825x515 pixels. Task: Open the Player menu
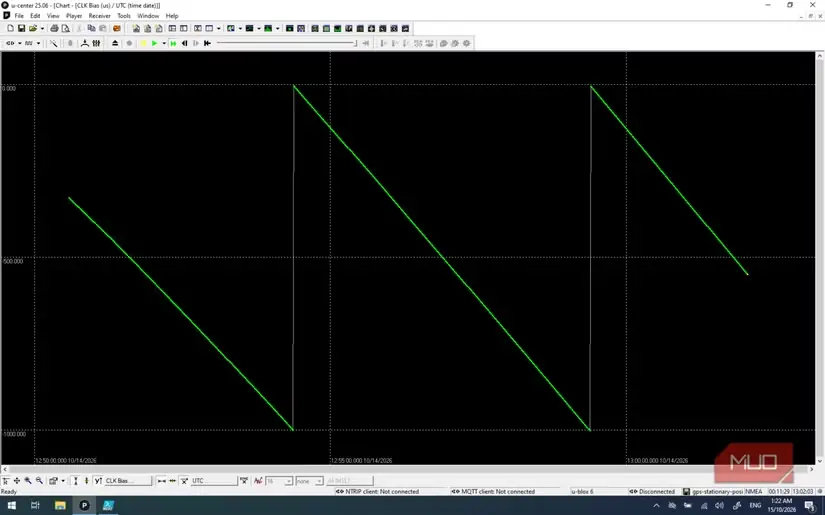pyautogui.click(x=74, y=16)
